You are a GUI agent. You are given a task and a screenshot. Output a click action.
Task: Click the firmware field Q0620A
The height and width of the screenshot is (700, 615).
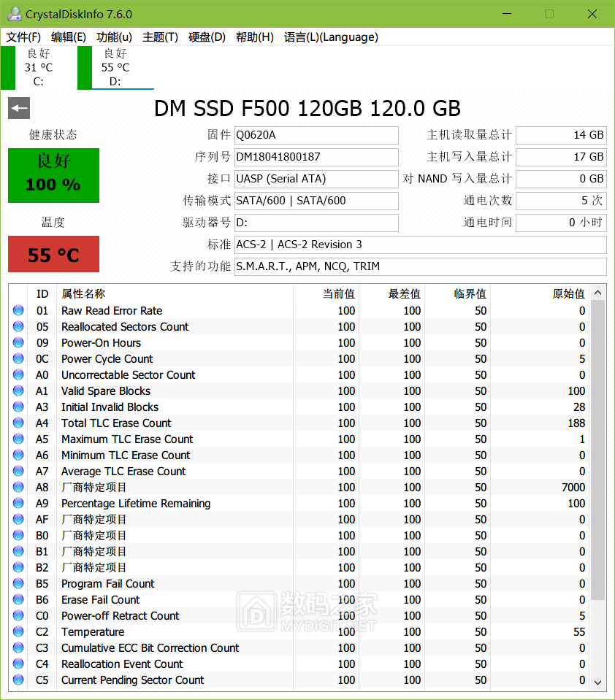pos(316,135)
